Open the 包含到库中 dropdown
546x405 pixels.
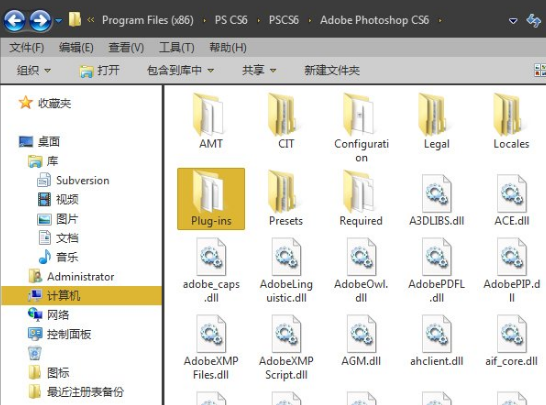tap(180, 70)
